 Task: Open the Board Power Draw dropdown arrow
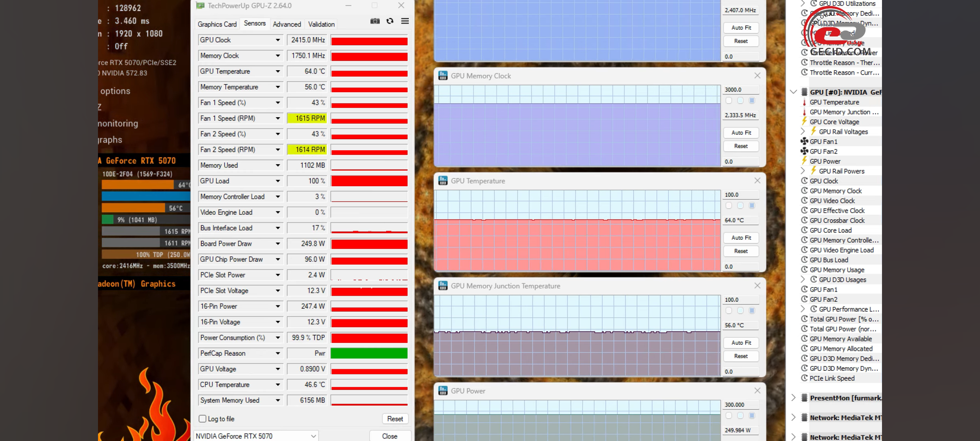click(x=278, y=244)
